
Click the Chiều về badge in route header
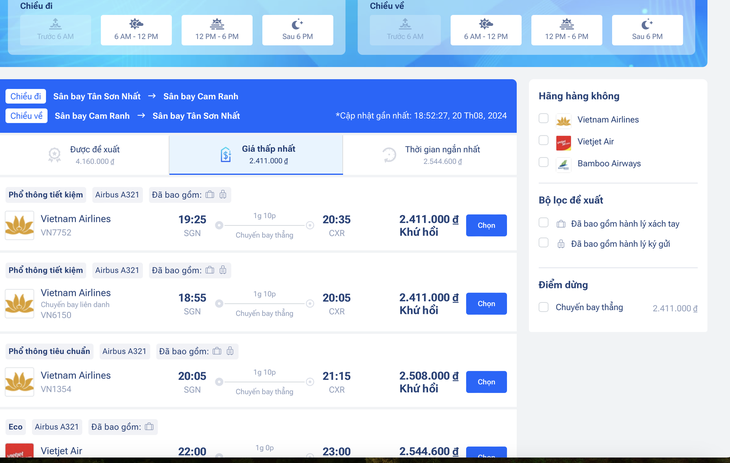coord(27,116)
